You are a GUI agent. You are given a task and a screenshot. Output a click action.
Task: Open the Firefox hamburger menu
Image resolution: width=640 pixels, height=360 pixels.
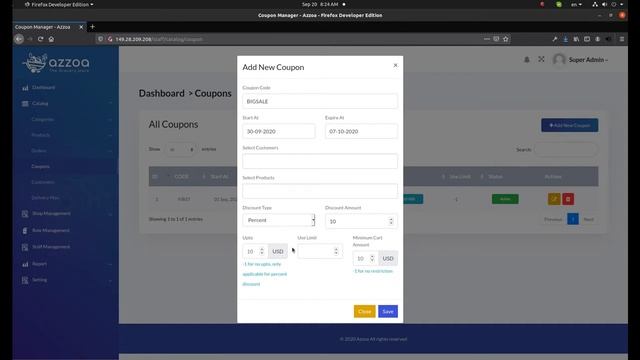point(622,39)
